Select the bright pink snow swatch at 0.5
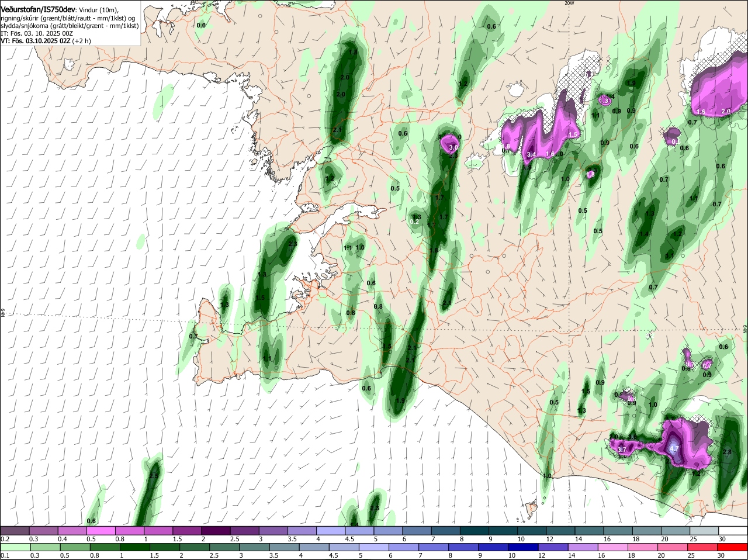 (x=101, y=531)
